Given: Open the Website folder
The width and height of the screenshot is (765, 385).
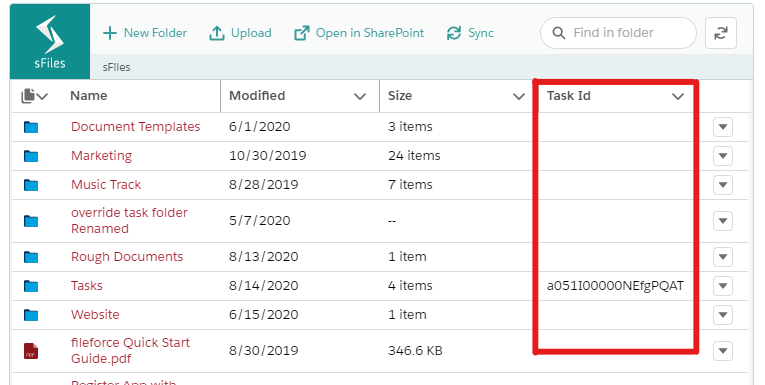Looking at the screenshot, I should click(x=95, y=314).
